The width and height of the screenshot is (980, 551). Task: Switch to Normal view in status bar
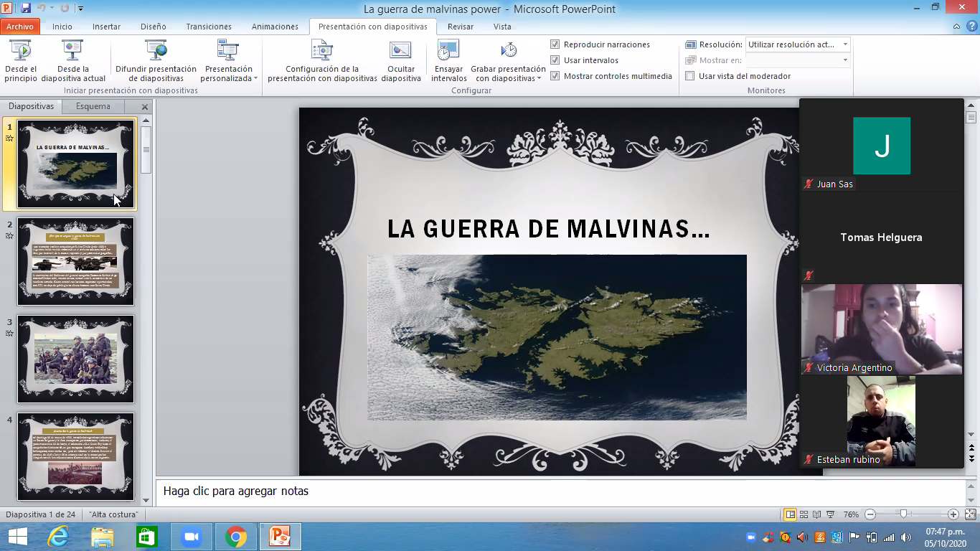790,514
